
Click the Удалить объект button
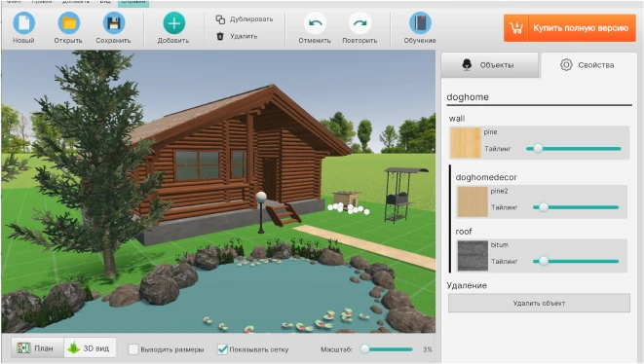coord(539,303)
